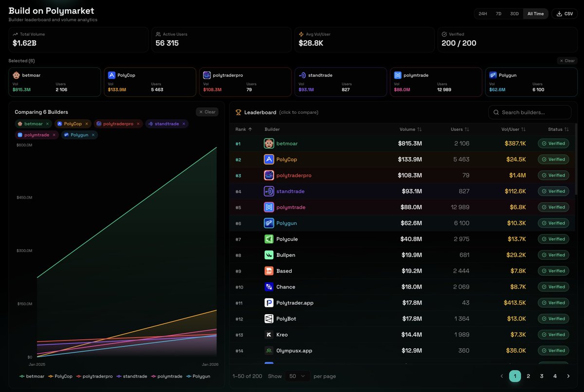Remove PolyCop chip from comparison
The height and width of the screenshot is (392, 584).
pos(87,124)
